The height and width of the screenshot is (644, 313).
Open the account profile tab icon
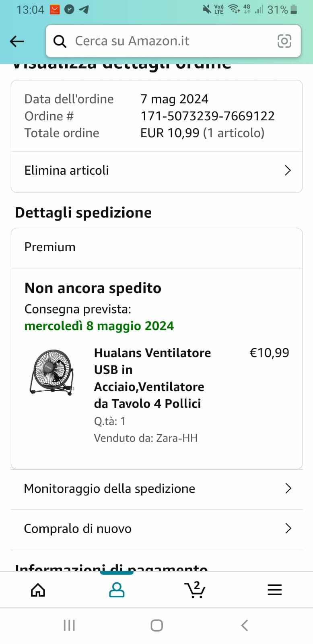[x=117, y=590]
